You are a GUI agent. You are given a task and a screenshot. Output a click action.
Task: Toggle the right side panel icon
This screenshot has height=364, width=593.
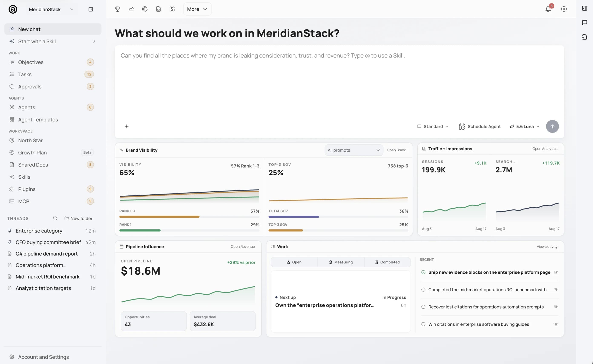(584, 8)
